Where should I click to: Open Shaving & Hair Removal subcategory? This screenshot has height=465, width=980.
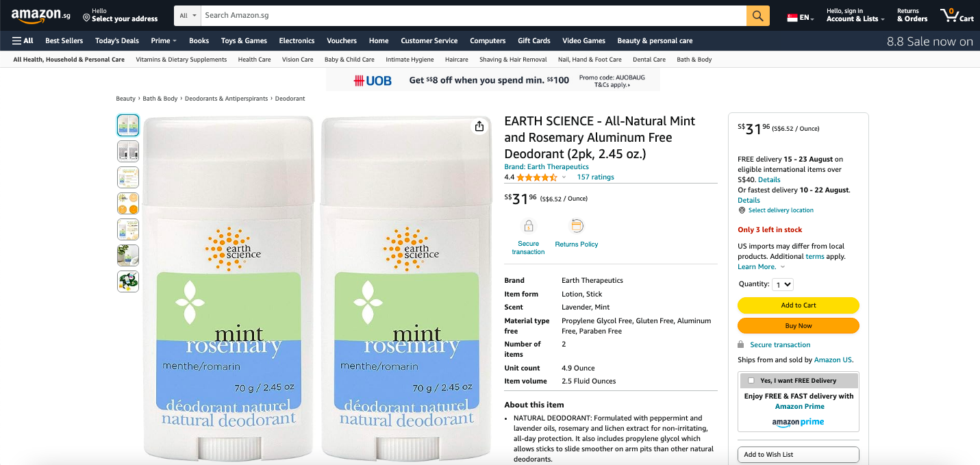click(513, 60)
